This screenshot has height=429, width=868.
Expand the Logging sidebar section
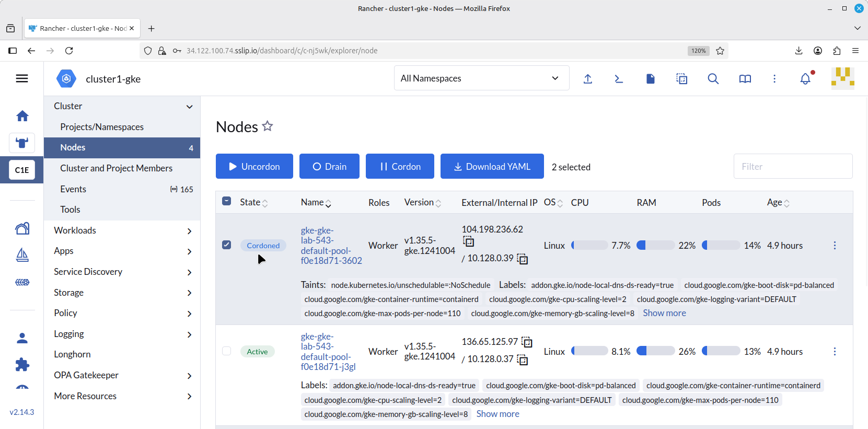click(x=189, y=334)
